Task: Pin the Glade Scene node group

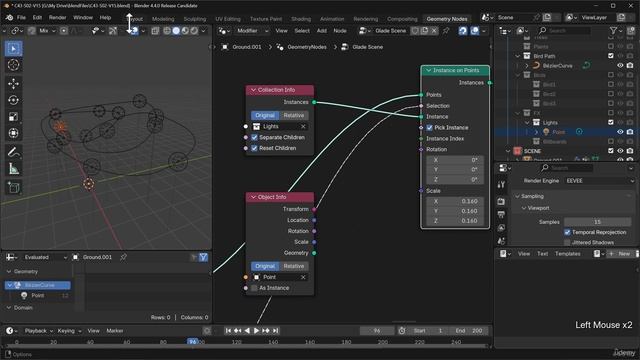Action: [x=446, y=31]
